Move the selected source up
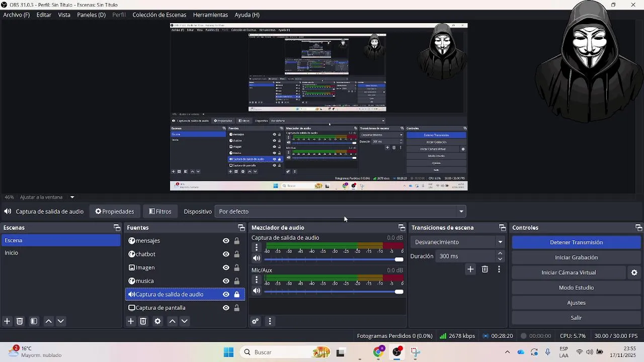This screenshot has height=362, width=644. [x=173, y=321]
